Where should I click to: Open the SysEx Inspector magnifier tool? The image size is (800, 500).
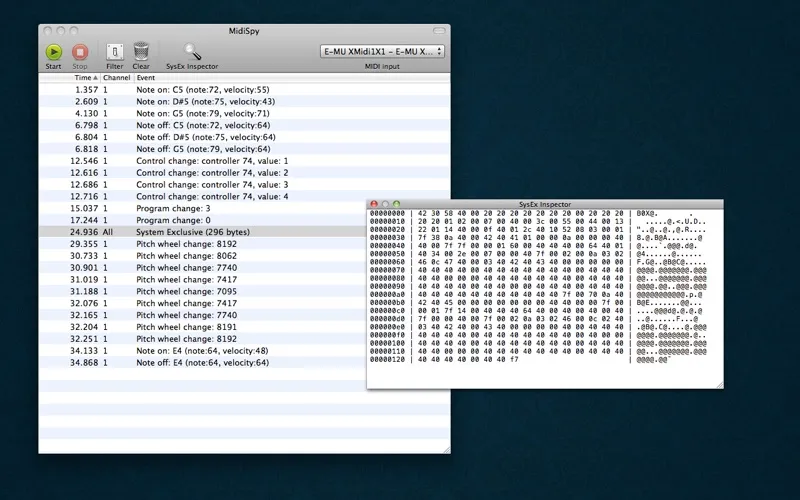click(191, 51)
